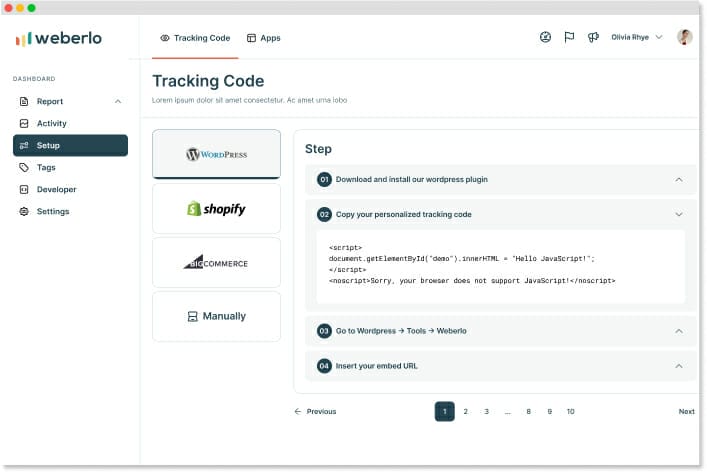The image size is (707, 473).
Task: Open the support lifebuoy icon in header
Action: click(x=545, y=37)
